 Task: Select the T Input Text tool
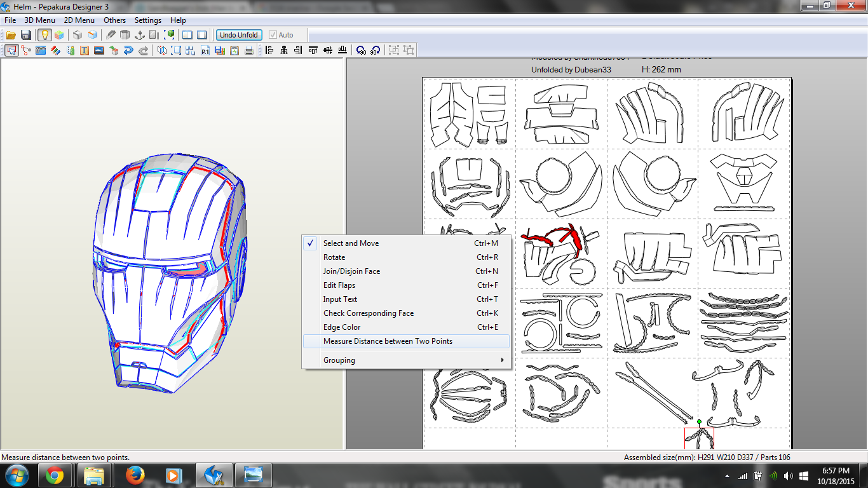[x=85, y=50]
